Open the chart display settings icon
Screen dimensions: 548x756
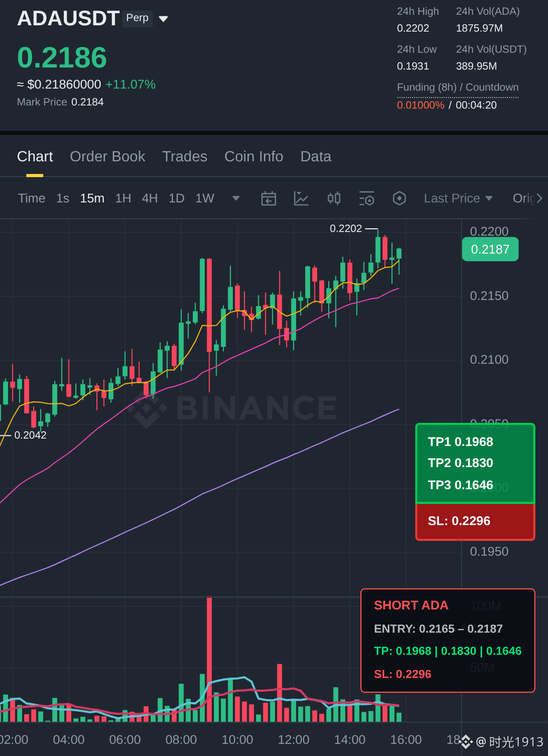(367, 198)
